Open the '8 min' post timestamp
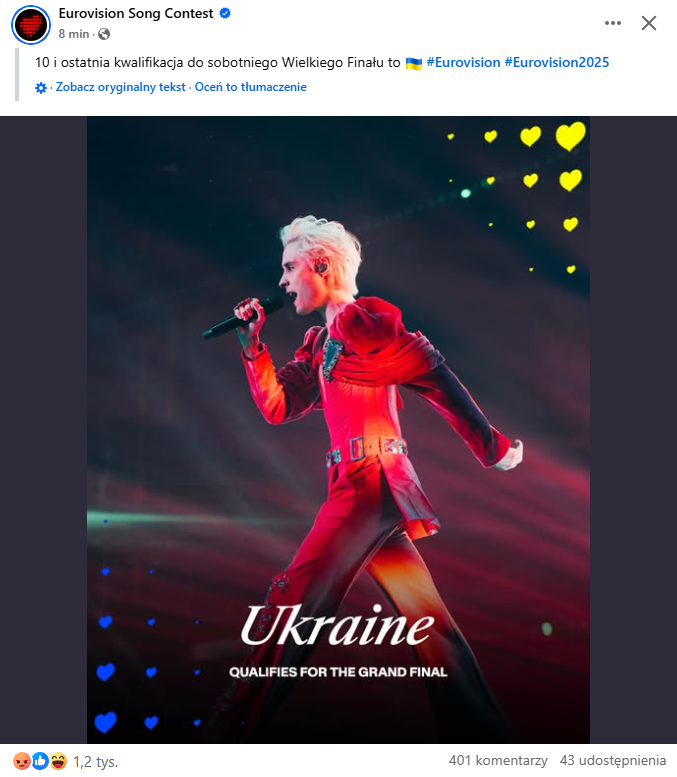The height and width of the screenshot is (777, 677). coord(74,34)
